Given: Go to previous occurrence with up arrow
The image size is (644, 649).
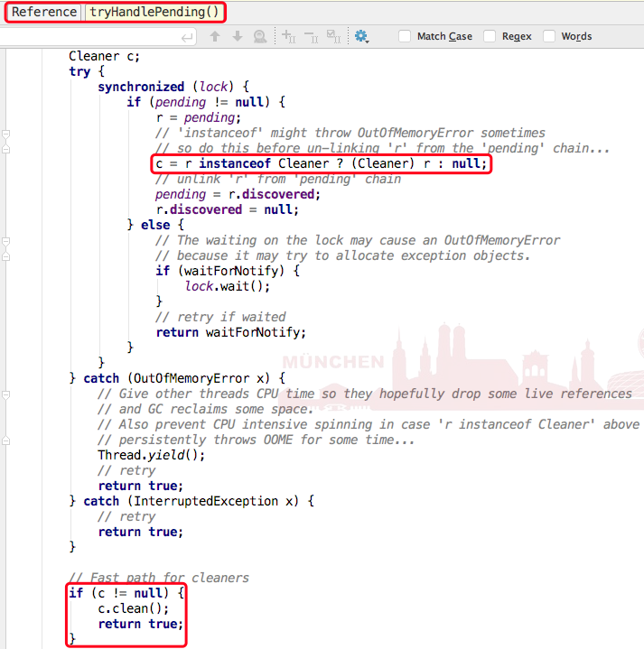Looking at the screenshot, I should tap(215, 36).
